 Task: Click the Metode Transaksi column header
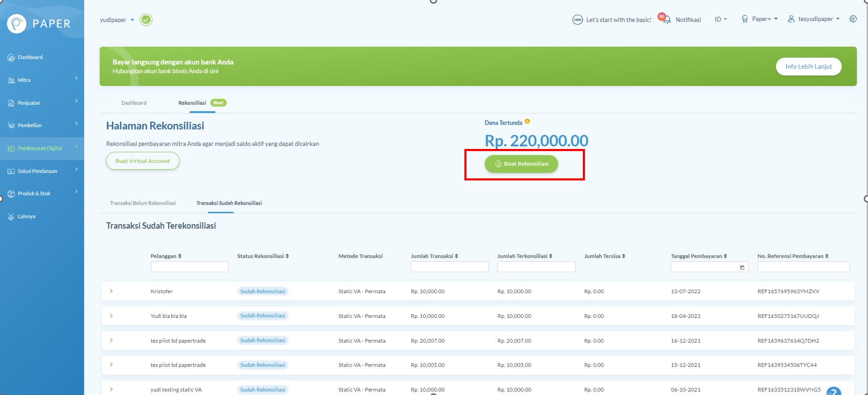361,256
